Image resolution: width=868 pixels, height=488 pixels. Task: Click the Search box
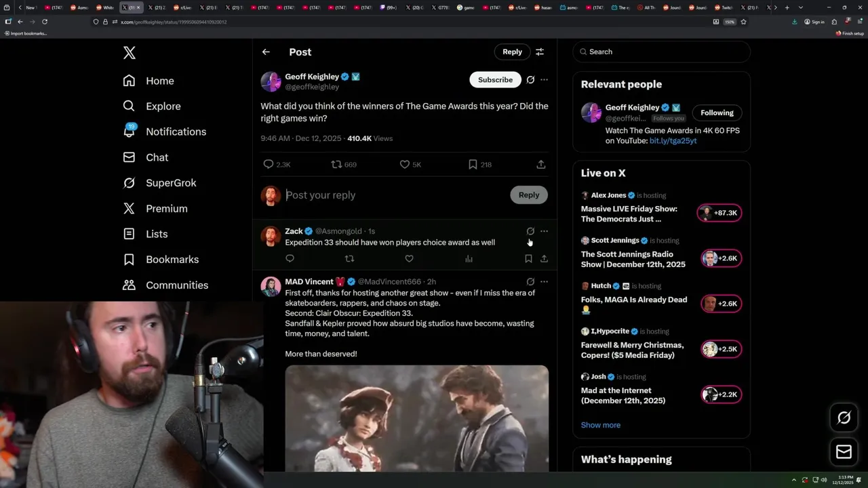click(661, 52)
